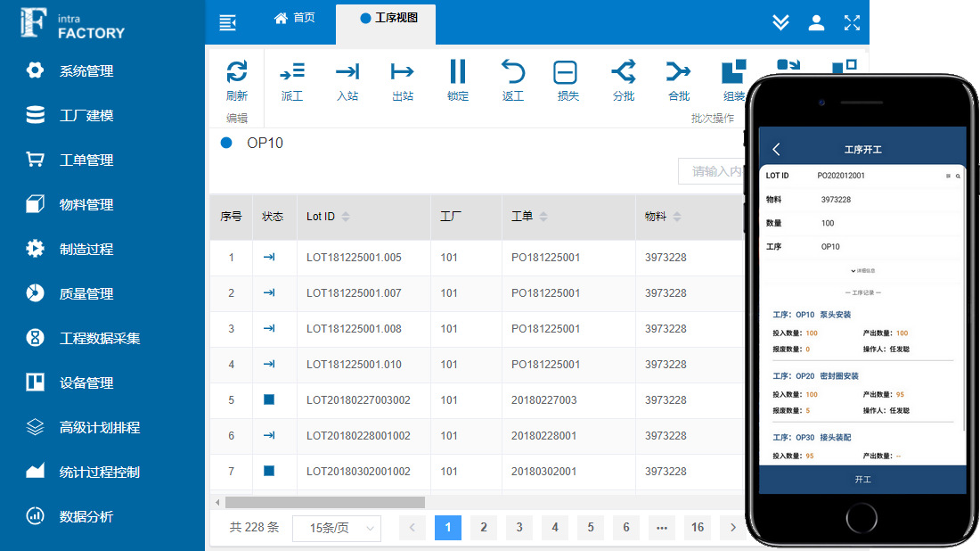Click the 出站 check-out icon

(403, 72)
